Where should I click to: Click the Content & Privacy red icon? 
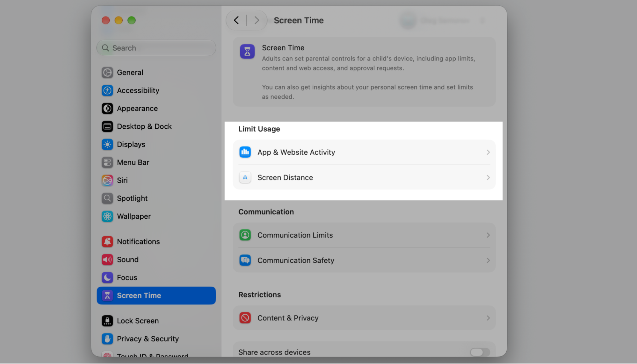coord(245,318)
